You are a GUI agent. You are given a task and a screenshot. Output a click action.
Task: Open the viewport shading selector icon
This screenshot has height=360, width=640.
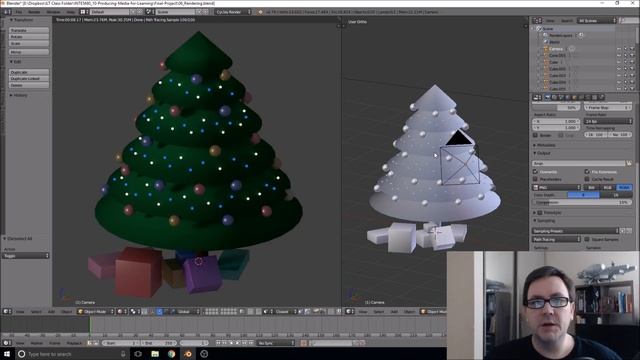click(x=122, y=311)
